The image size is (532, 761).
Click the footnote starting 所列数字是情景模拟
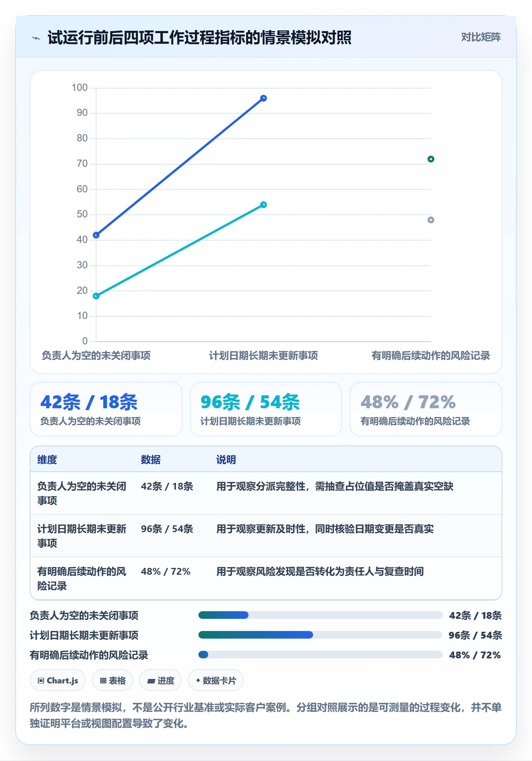click(266, 715)
